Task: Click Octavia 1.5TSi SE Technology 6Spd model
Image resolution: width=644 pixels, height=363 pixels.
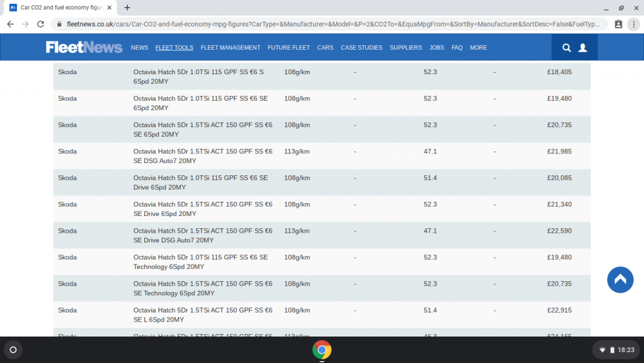Action: (203, 289)
